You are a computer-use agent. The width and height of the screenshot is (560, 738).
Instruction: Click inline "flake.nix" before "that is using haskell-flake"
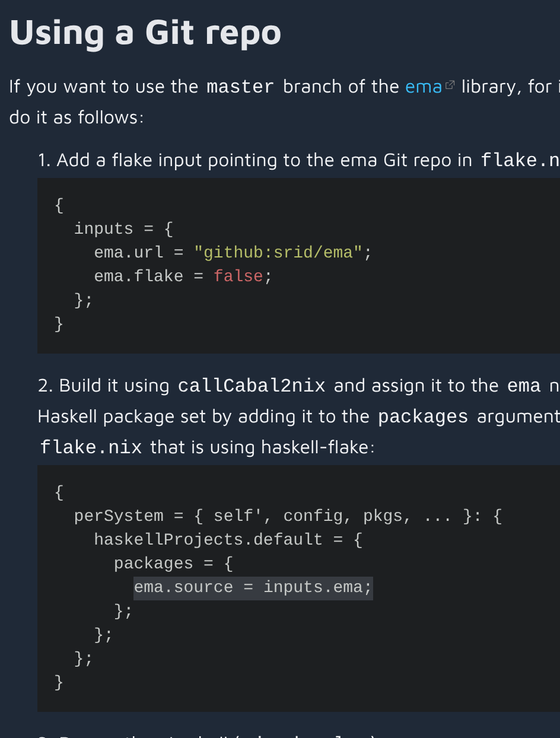(x=91, y=447)
